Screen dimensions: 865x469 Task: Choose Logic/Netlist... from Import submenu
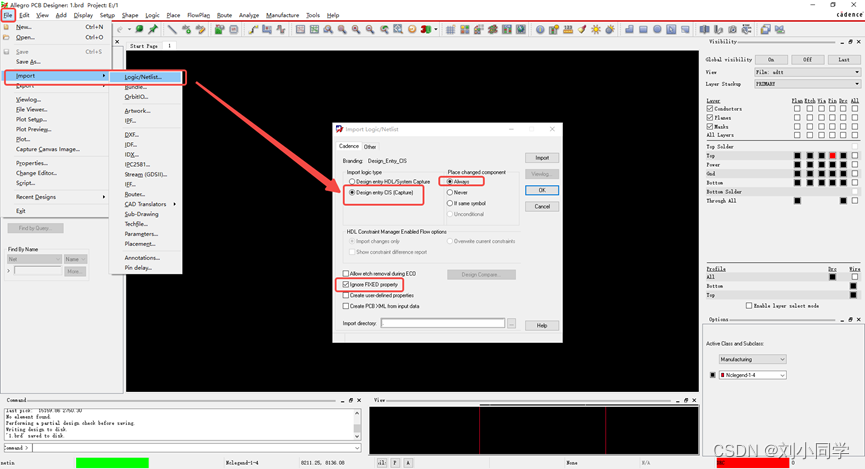(143, 77)
